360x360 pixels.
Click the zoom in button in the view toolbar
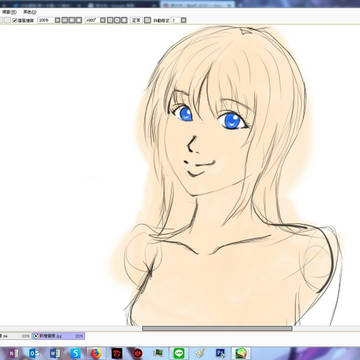tap(72, 20)
